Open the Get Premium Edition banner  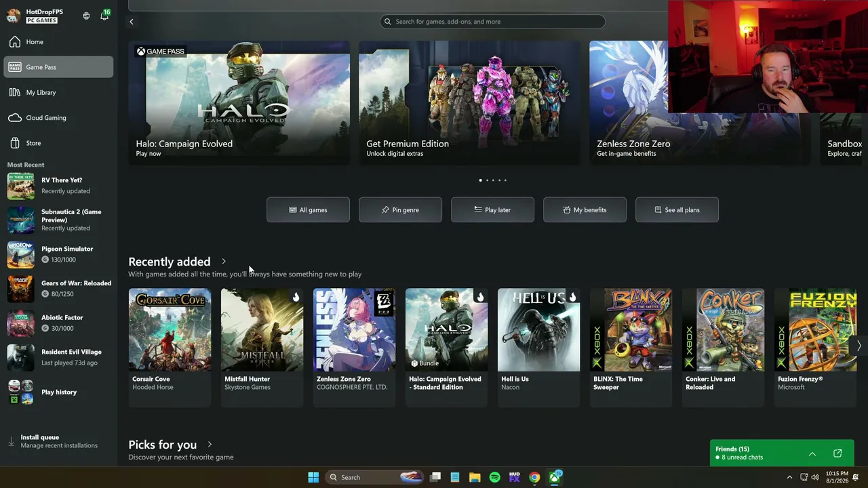(x=469, y=102)
